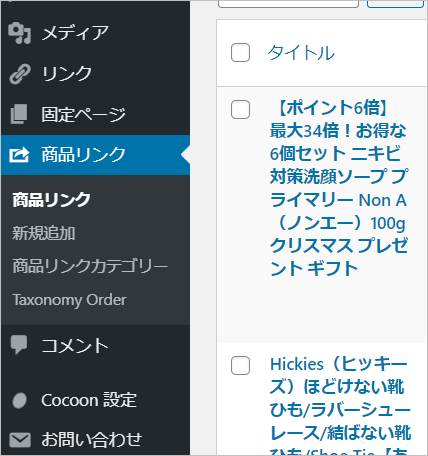The width and height of the screenshot is (428, 456).
Task: Select the bold 商品リンク submenu entry
Action: pos(51,200)
